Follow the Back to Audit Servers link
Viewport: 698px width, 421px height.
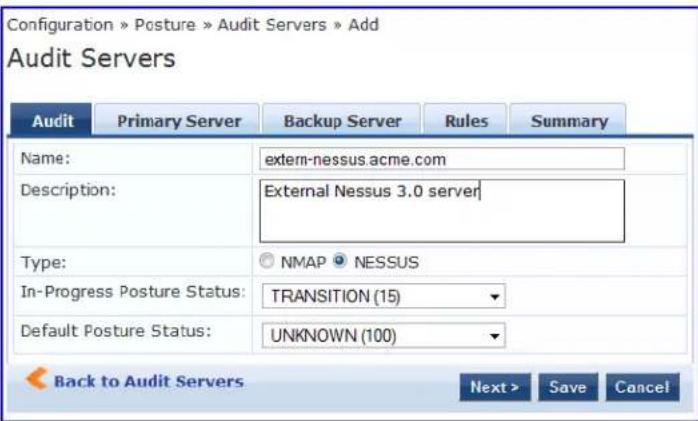149,381
